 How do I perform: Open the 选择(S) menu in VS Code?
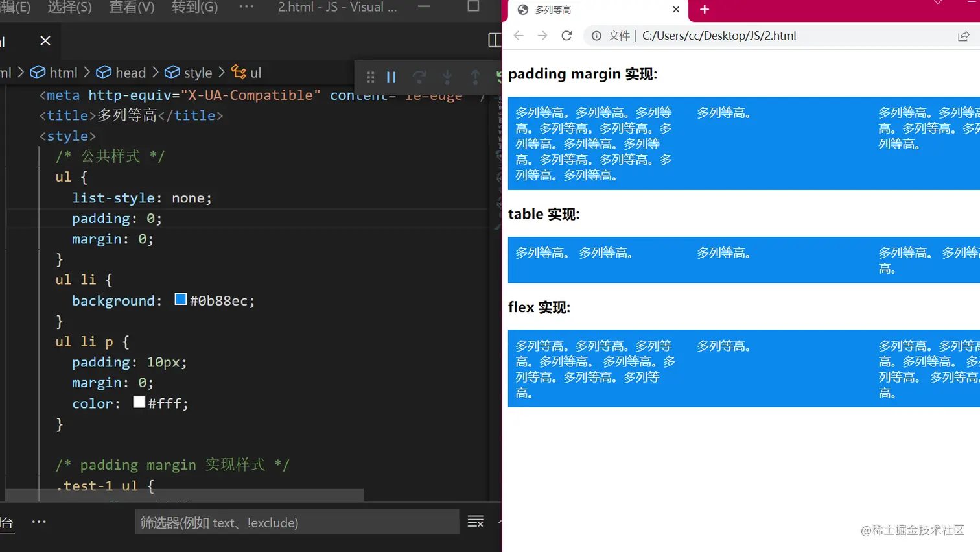coord(69,7)
